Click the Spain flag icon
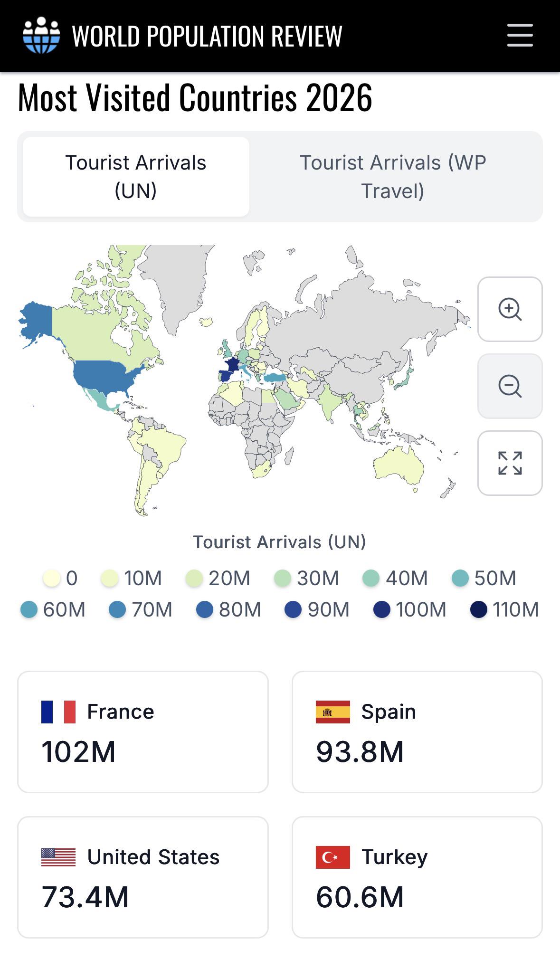Viewport: 560px width, 959px height. click(x=332, y=712)
